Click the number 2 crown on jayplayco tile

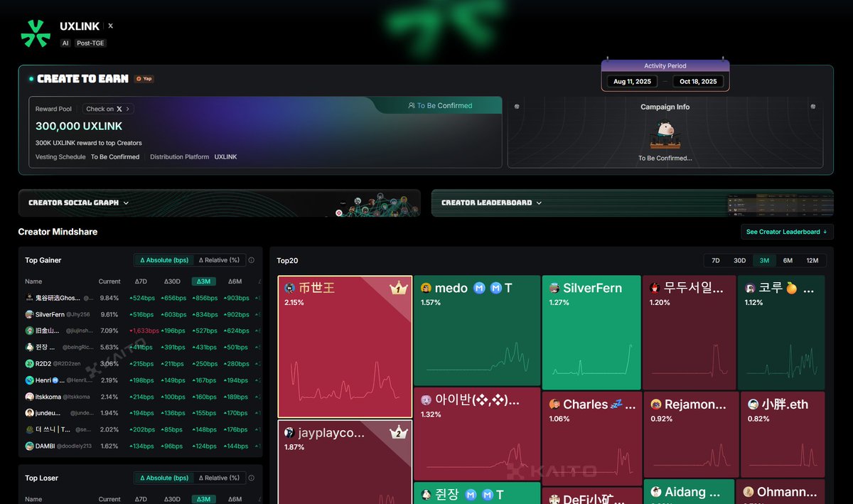[398, 432]
